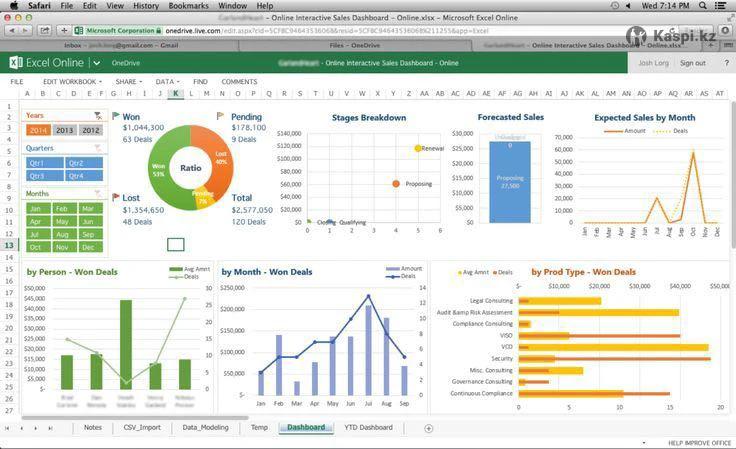Image resolution: width=736 pixels, height=449 pixels.
Task: Switch to the Data_Modeling sheet tab
Action: click(205, 427)
